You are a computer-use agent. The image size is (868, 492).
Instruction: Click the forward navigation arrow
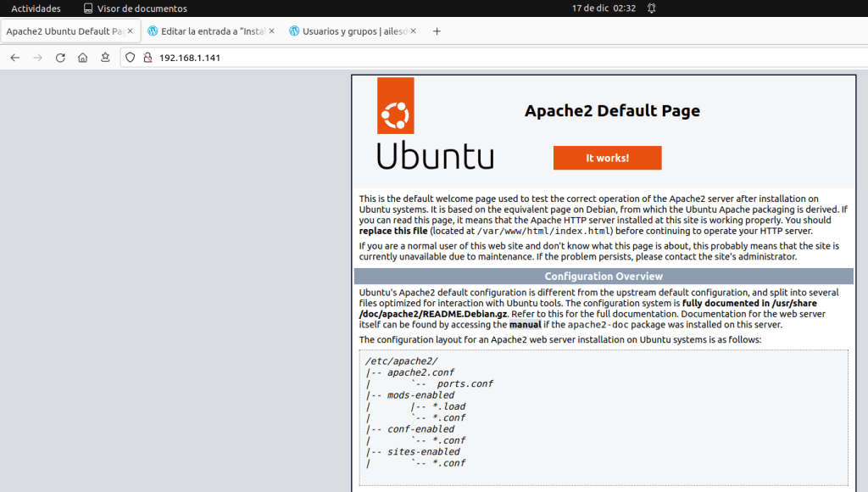(x=37, y=58)
